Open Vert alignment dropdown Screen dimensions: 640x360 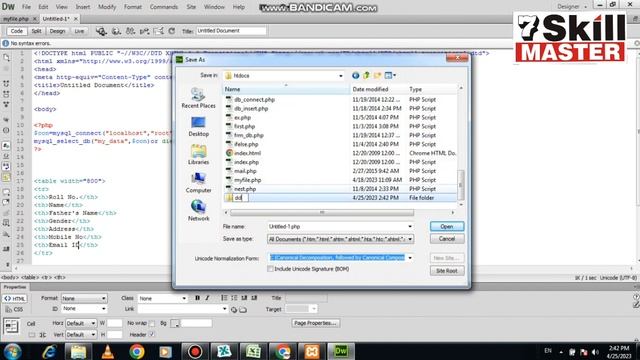[x=81, y=335]
